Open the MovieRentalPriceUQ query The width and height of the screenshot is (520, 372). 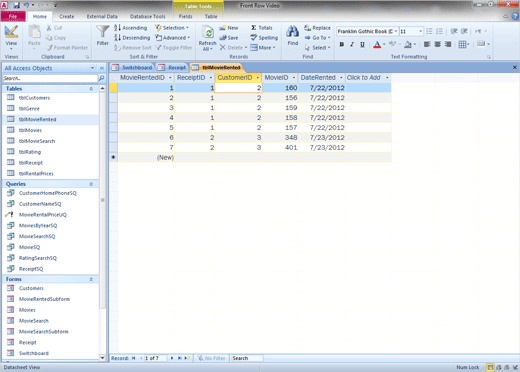[x=43, y=215]
